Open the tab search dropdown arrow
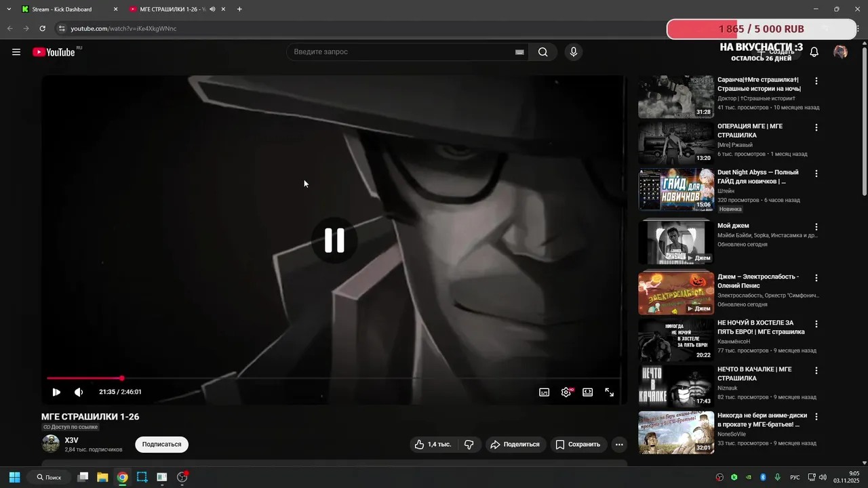 (9, 9)
